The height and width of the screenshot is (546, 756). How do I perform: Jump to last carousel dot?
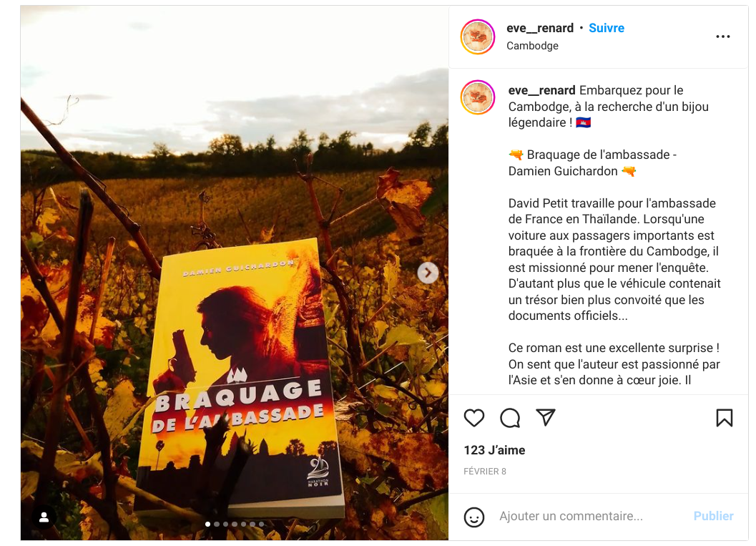tap(261, 524)
